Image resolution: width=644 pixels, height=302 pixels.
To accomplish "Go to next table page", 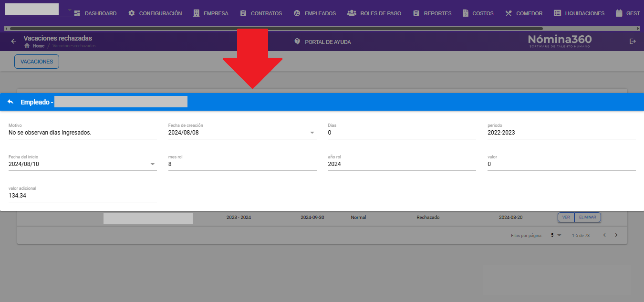I will pos(616,235).
